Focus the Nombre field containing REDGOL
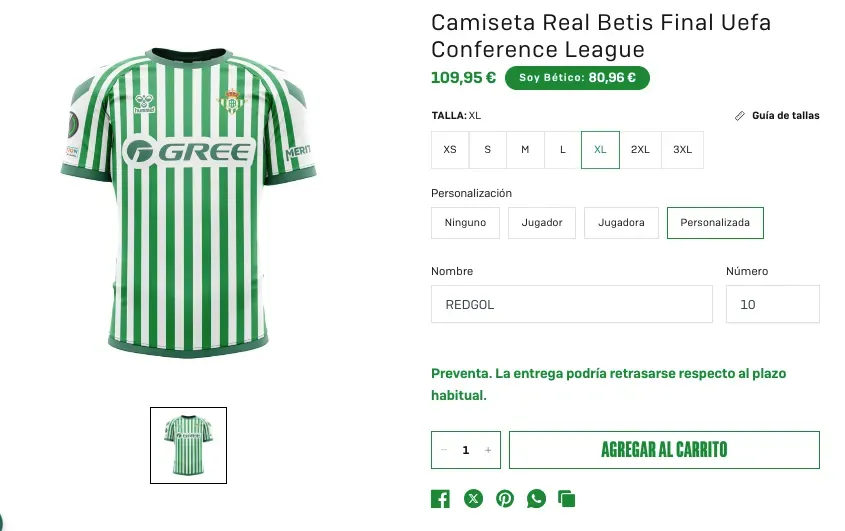 [572, 304]
